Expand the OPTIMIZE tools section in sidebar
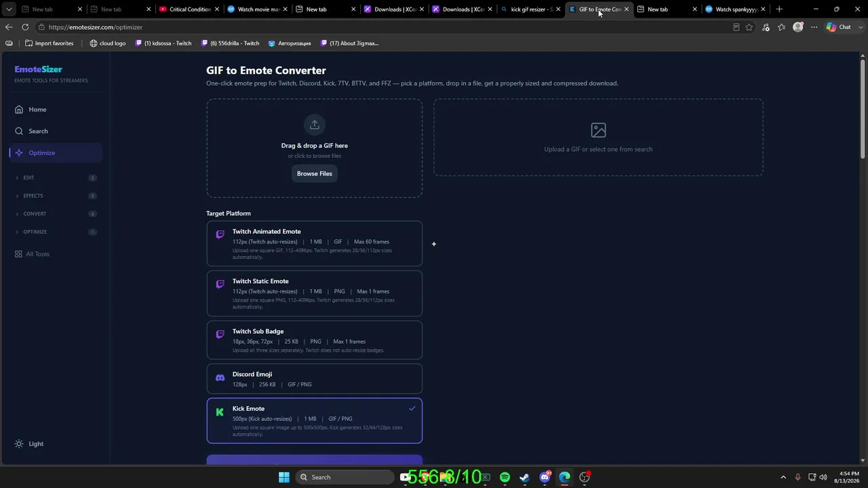This screenshot has width=868, height=488. coord(56,232)
